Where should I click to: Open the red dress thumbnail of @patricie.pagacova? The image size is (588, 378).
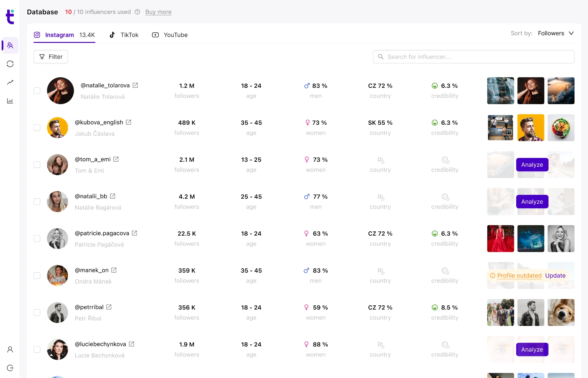pyautogui.click(x=500, y=239)
